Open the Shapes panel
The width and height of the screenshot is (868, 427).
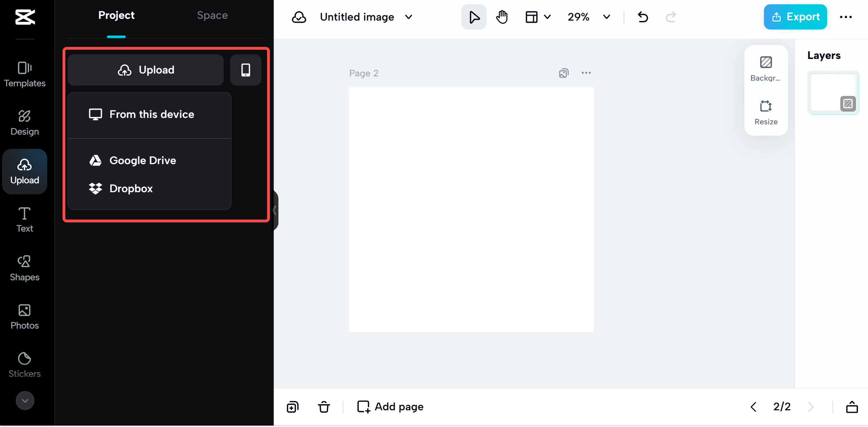[x=25, y=268]
